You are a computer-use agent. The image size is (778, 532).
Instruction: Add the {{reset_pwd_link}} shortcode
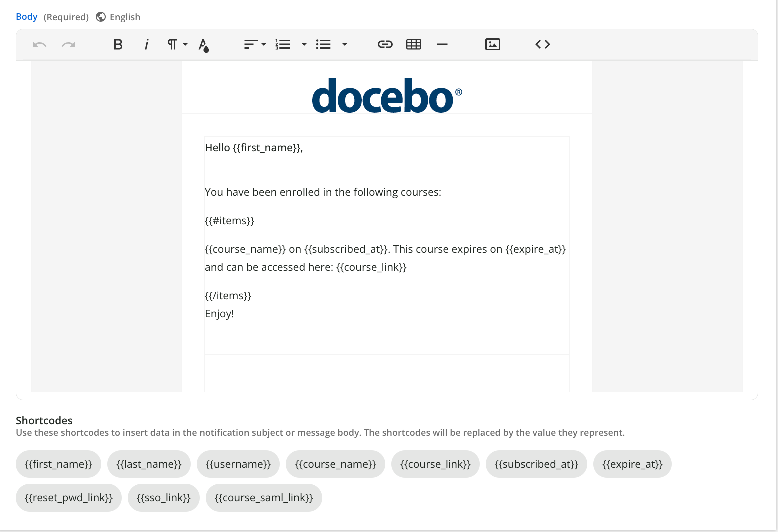pos(69,498)
